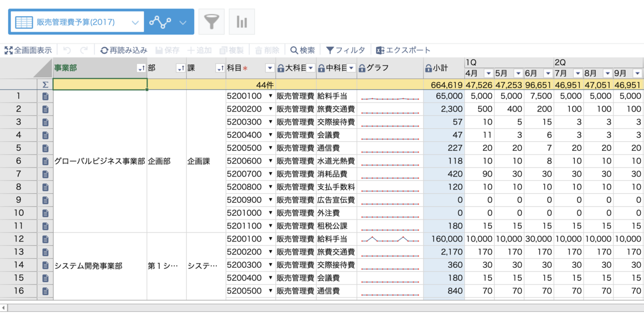Open the chevron next to workflow icon
644x314 pixels.
pyautogui.click(x=183, y=23)
